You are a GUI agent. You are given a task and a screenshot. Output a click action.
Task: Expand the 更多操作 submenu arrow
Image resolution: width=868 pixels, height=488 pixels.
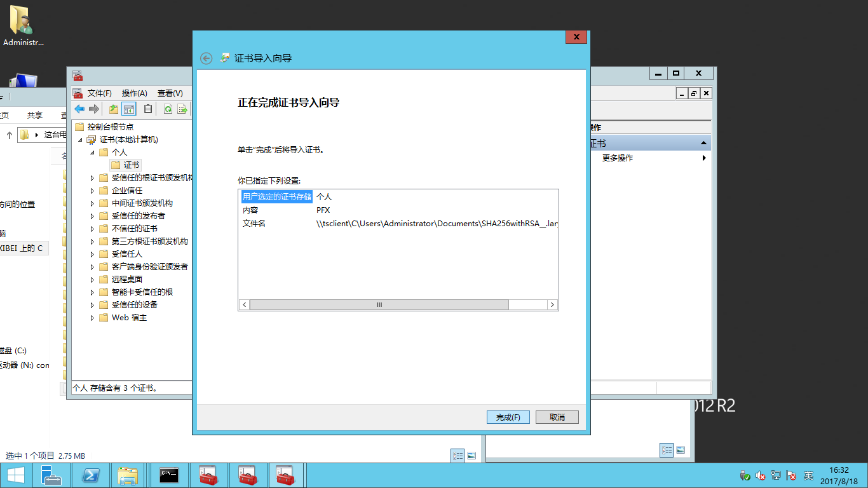click(704, 158)
